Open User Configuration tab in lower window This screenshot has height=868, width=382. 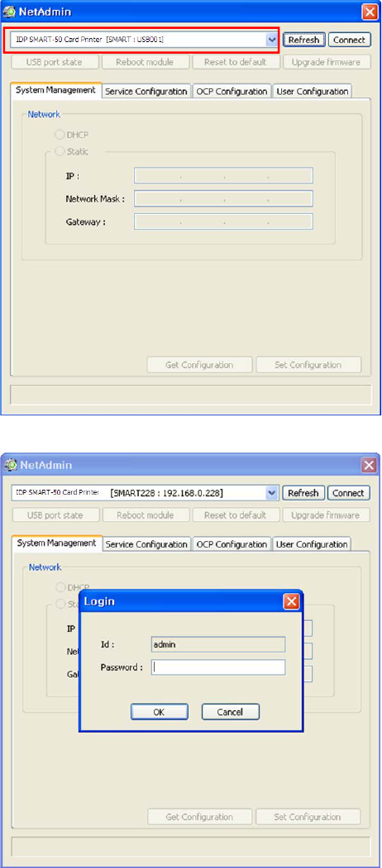click(313, 544)
